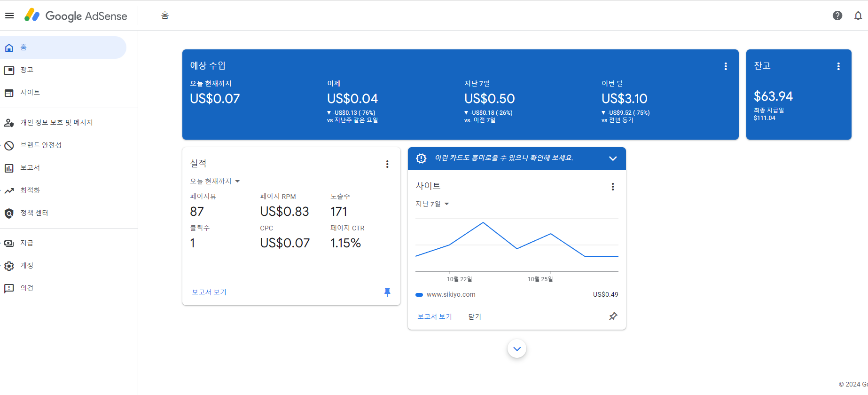The image size is (868, 395).
Task: Show more cards with round down-arrow button
Action: pyautogui.click(x=517, y=348)
